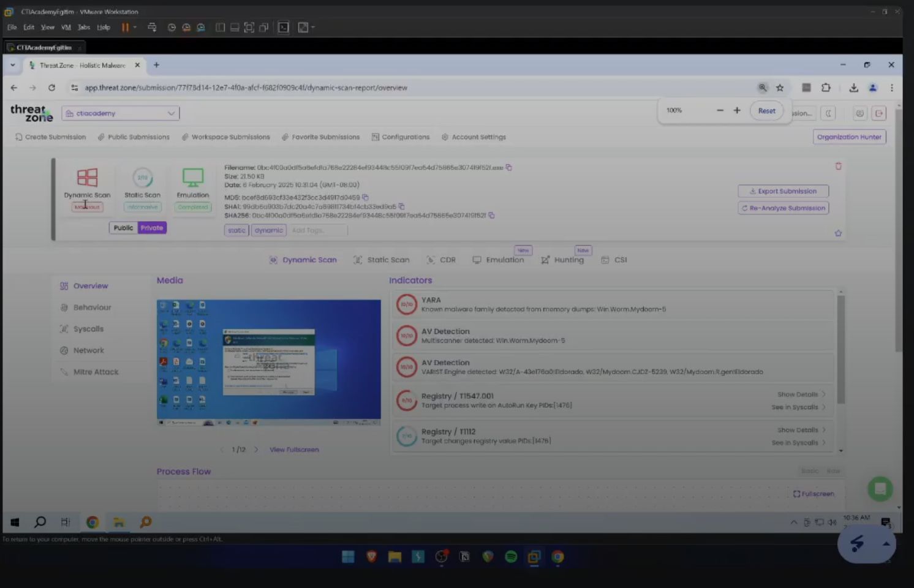Open the green chat support bubble
Image resolution: width=914 pixels, height=588 pixels.
[x=880, y=489]
